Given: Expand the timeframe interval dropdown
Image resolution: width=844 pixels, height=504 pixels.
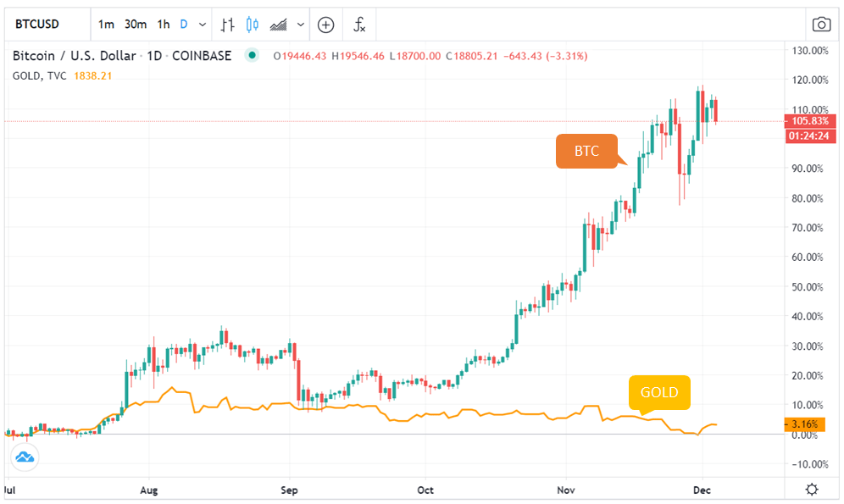Looking at the screenshot, I should (203, 25).
